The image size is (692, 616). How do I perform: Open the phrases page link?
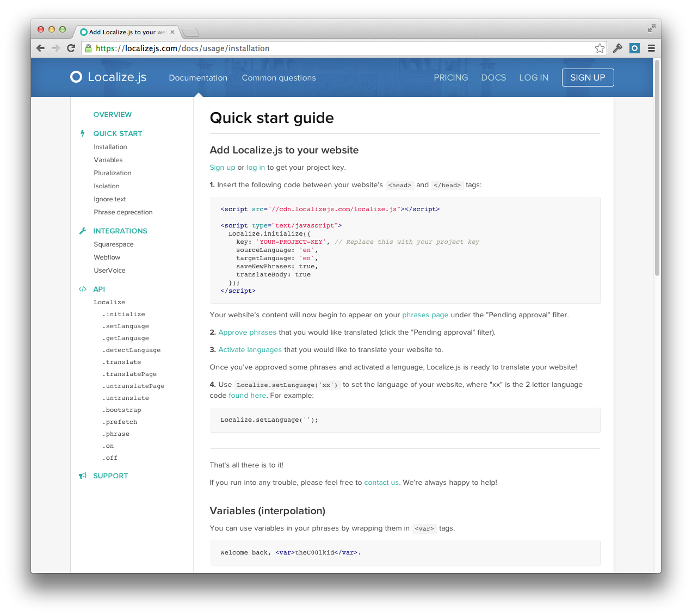[425, 315]
